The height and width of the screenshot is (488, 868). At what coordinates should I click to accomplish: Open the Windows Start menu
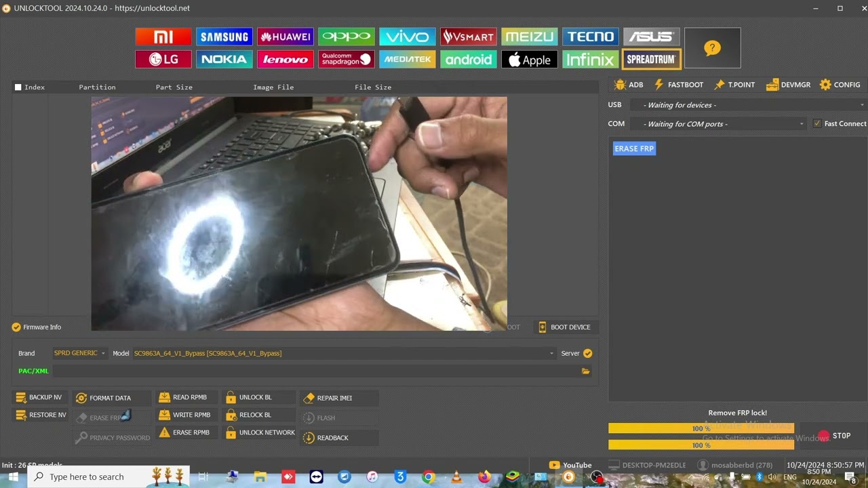(14, 477)
